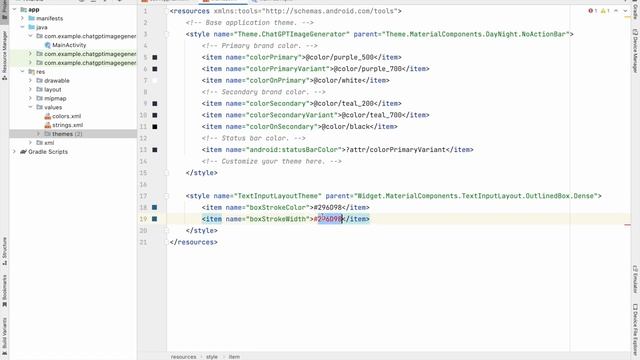
Task: Click the Device File Explorer sidebar icon
Action: [x=635, y=307]
